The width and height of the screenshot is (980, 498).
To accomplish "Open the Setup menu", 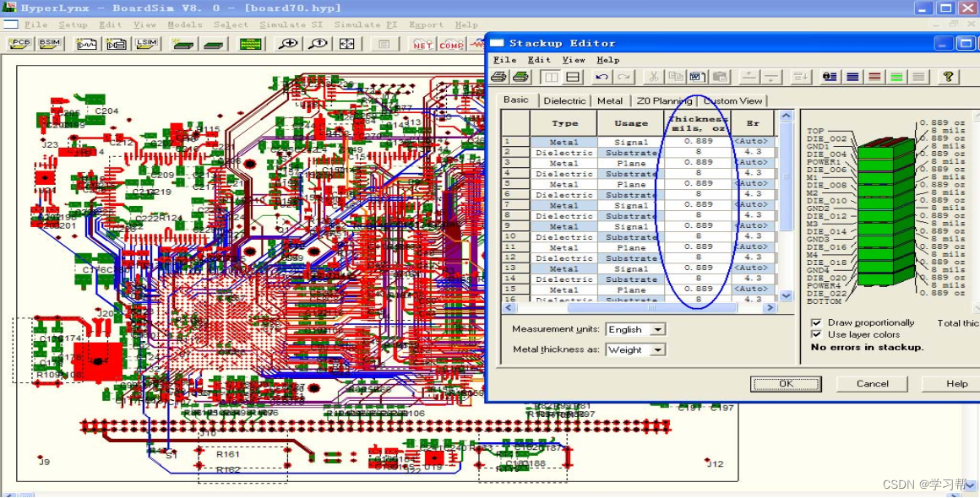I will click(73, 25).
